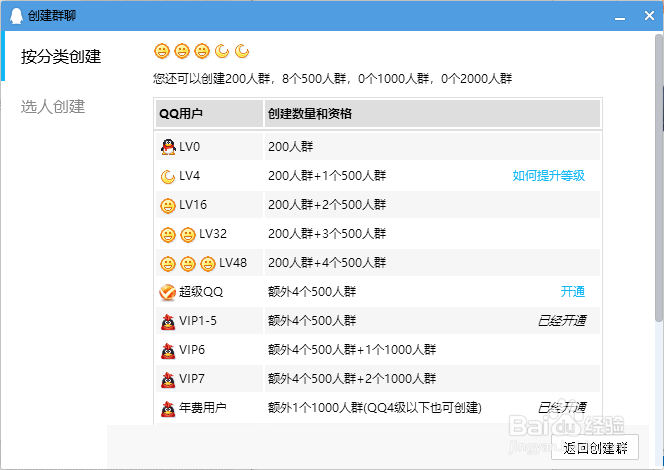Click the 已经开通 status in VIP1-5 row
The image size is (664, 470).
(x=562, y=321)
